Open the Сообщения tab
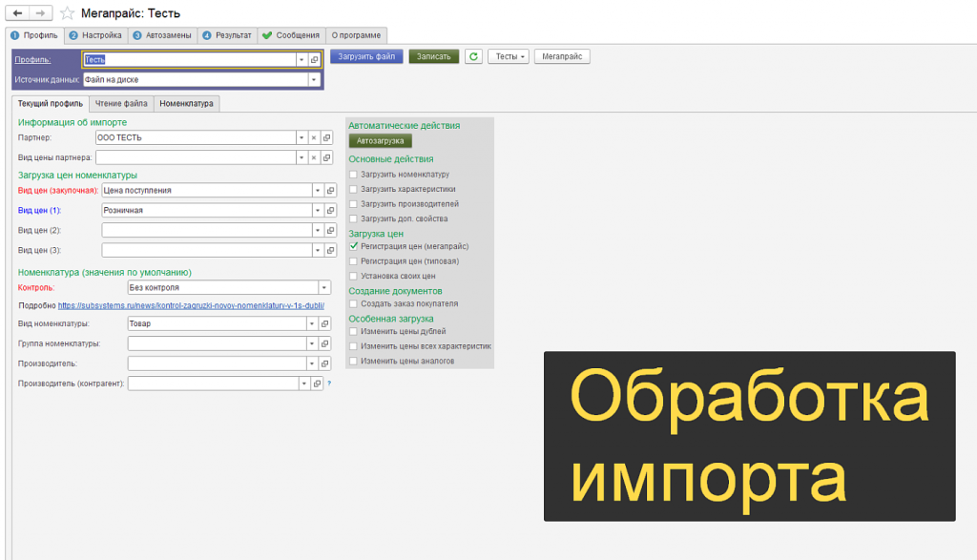Screen dimensions: 977x560 [291, 35]
